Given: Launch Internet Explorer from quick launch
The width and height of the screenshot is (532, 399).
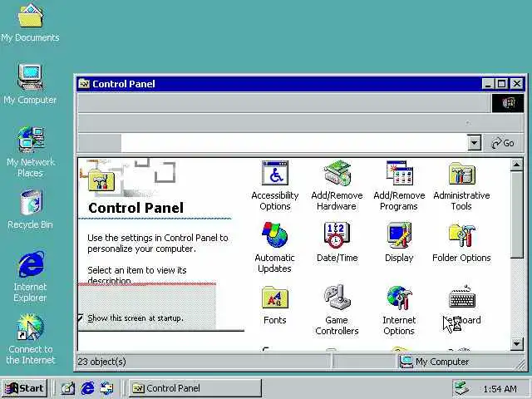Looking at the screenshot, I should point(87,388).
